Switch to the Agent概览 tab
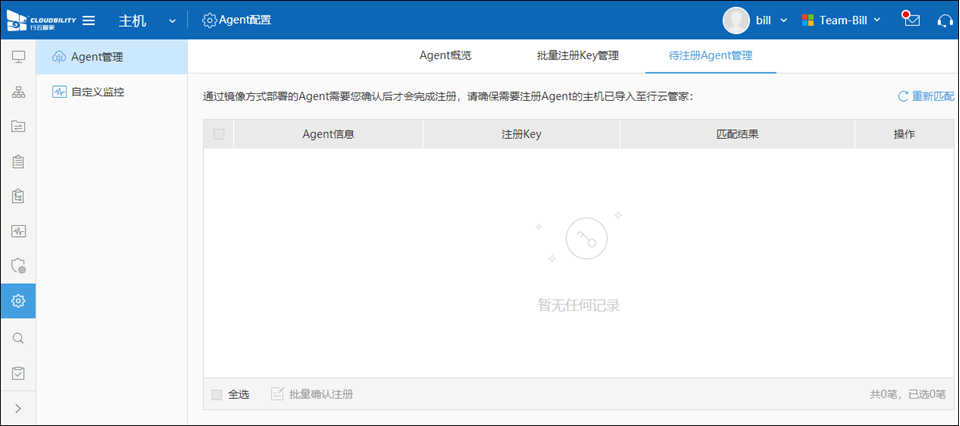 tap(445, 55)
